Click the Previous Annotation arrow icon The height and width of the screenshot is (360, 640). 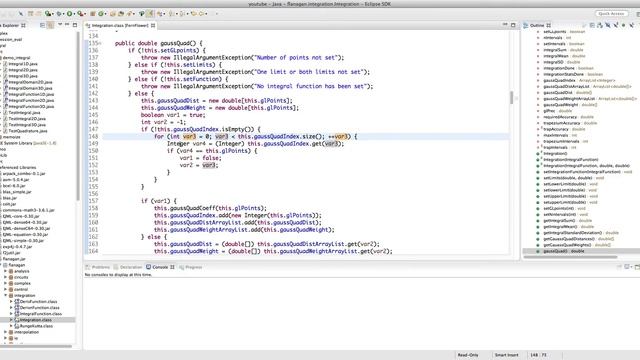(182, 13)
